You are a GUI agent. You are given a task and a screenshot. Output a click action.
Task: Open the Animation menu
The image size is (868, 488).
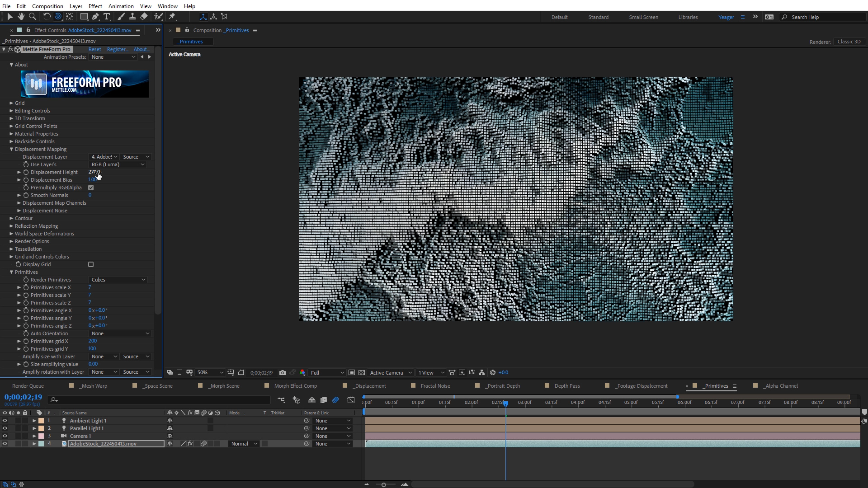[x=121, y=6]
